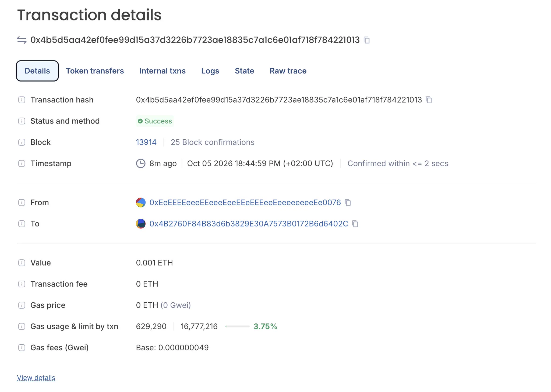Open block 13914 link
Screen dimensions: 551x392
146,142
